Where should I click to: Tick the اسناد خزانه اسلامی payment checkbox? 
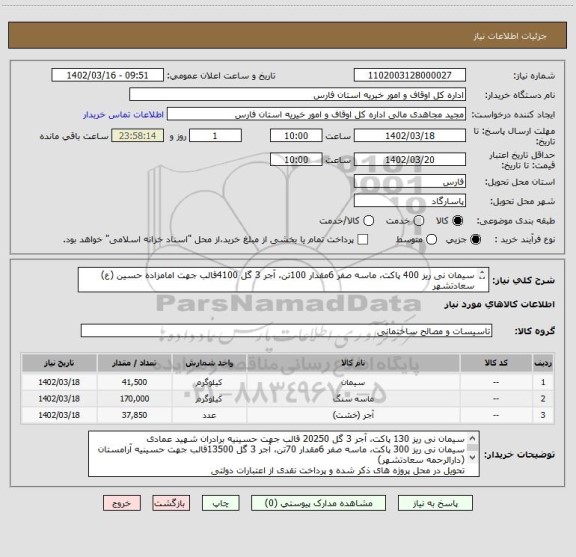pos(363,240)
